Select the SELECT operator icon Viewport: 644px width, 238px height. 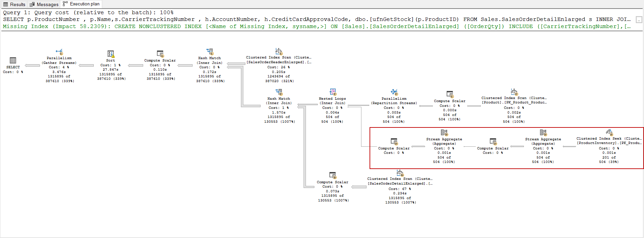click(x=13, y=61)
